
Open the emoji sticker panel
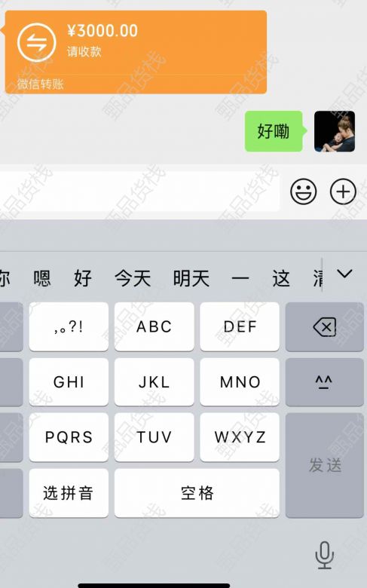(x=303, y=191)
